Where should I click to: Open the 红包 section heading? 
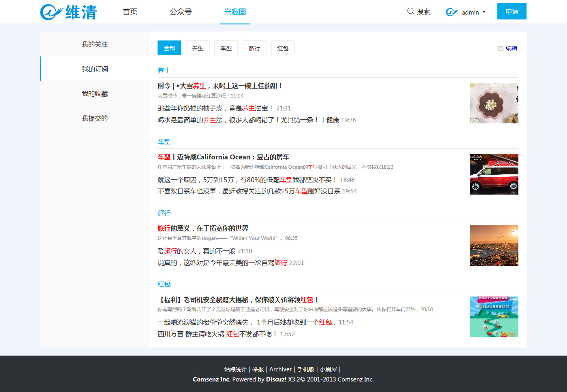tap(164, 284)
